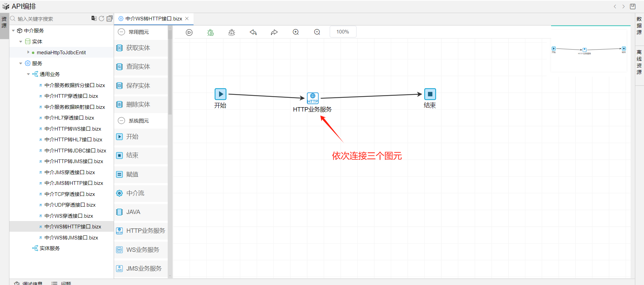Pick the 开始 palette element
The width and height of the screenshot is (644, 285).
point(141,137)
